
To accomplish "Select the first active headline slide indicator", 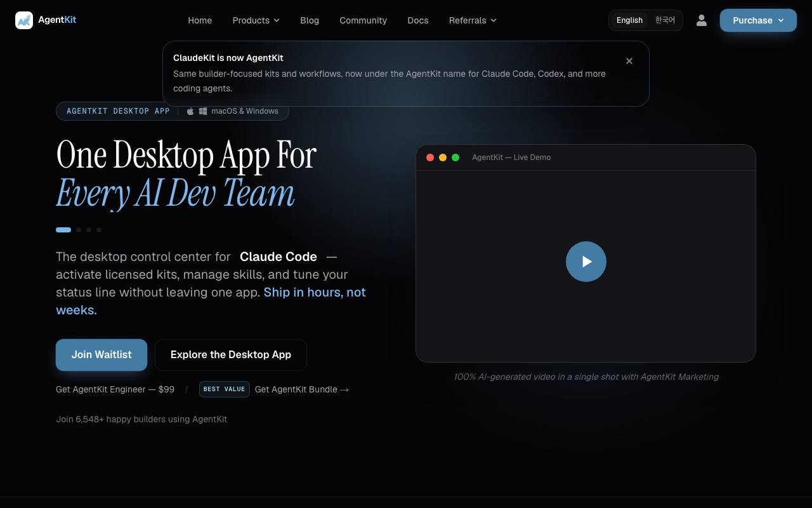I will (63, 230).
